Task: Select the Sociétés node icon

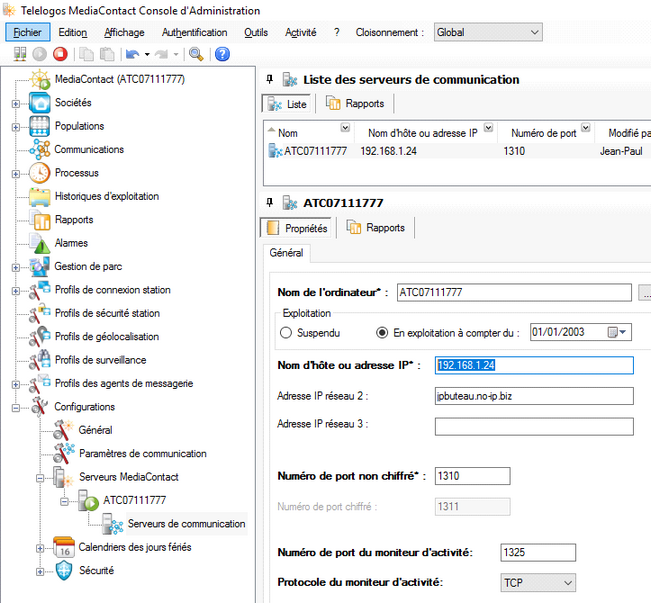Action: 40,103
